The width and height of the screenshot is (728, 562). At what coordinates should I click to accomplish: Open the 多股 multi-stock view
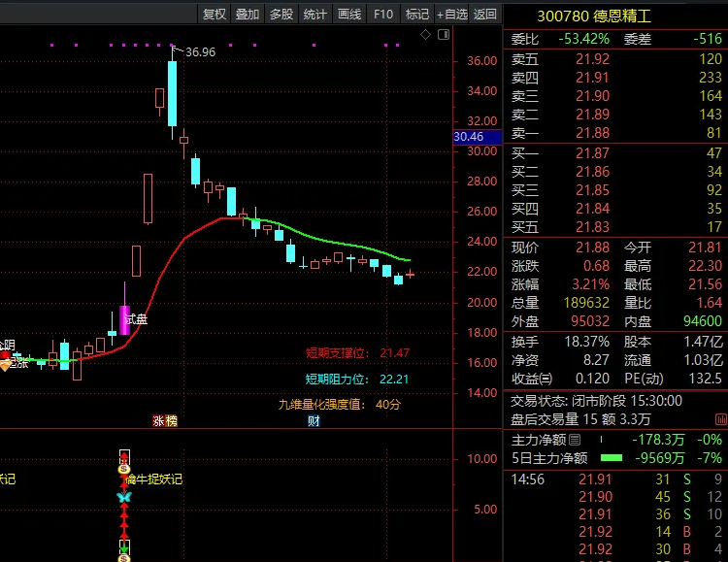[281, 14]
